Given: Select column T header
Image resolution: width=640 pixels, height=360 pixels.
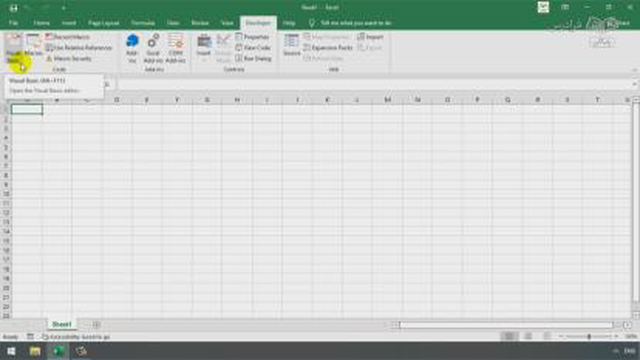Looking at the screenshot, I should pos(598,100).
